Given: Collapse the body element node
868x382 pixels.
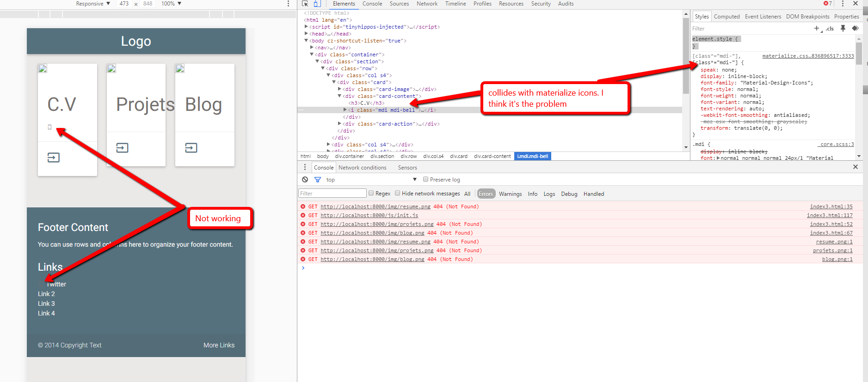Looking at the screenshot, I should pyautogui.click(x=306, y=41).
